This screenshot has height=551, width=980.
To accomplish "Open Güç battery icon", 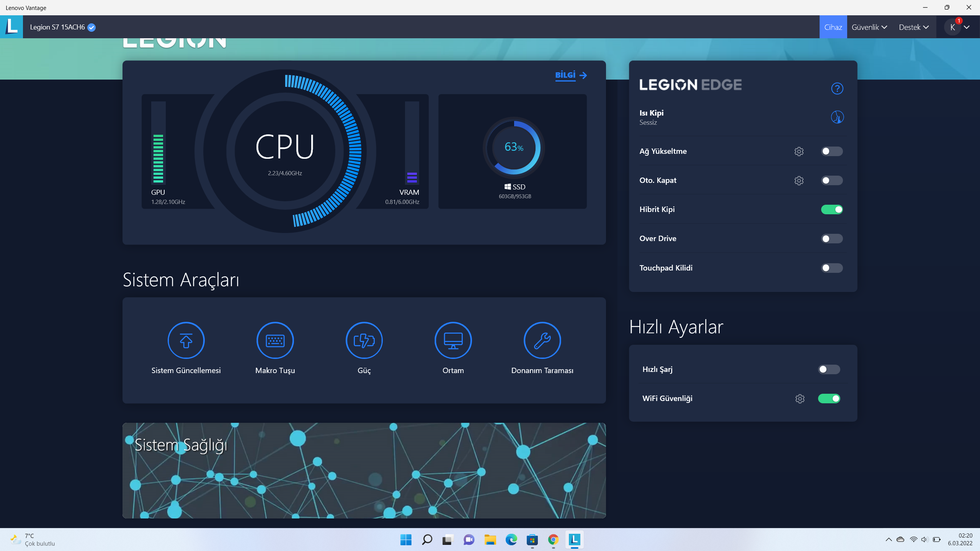I will point(364,340).
